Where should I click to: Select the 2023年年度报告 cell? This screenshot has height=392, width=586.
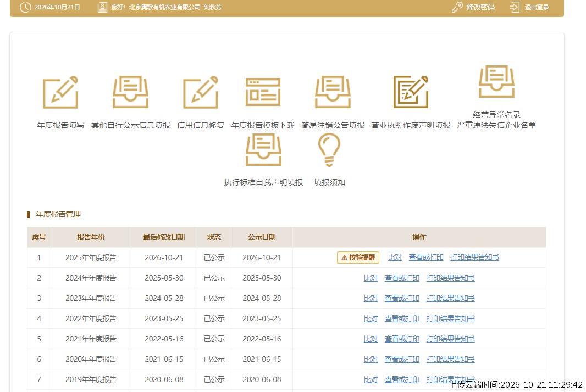click(91, 298)
